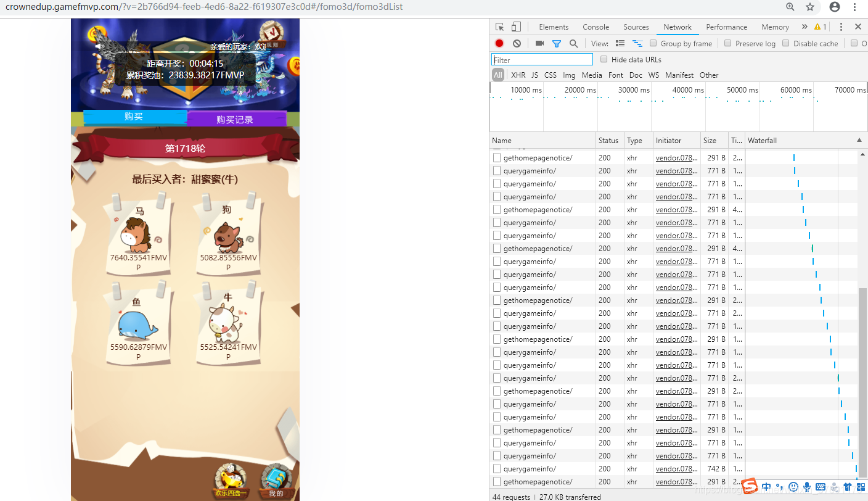Screen dimensions: 868x501
Task: Enable Group by frame checkbox
Action: (653, 43)
